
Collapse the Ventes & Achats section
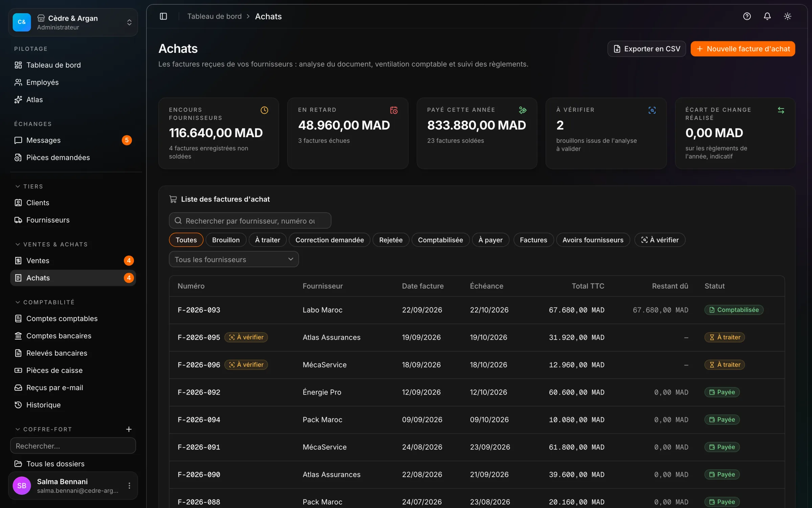coord(51,245)
